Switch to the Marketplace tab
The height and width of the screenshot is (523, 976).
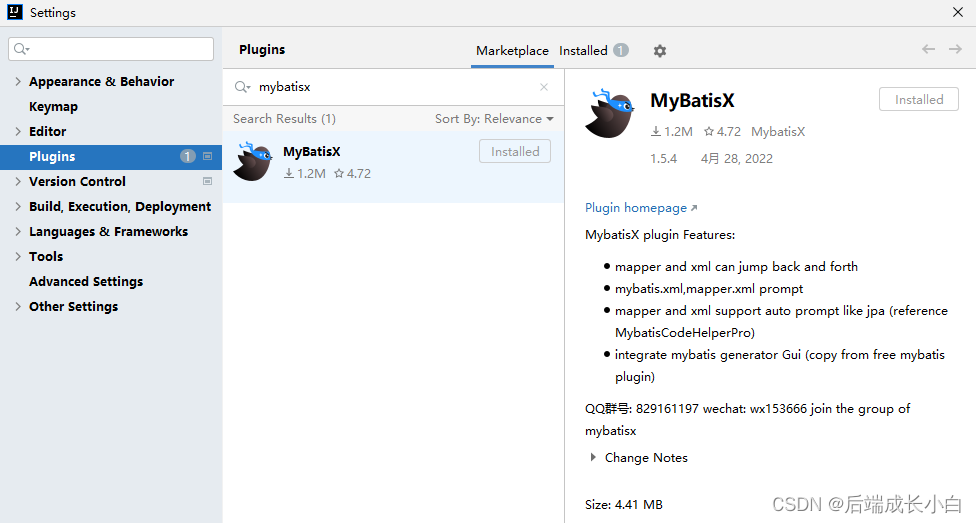pos(512,51)
